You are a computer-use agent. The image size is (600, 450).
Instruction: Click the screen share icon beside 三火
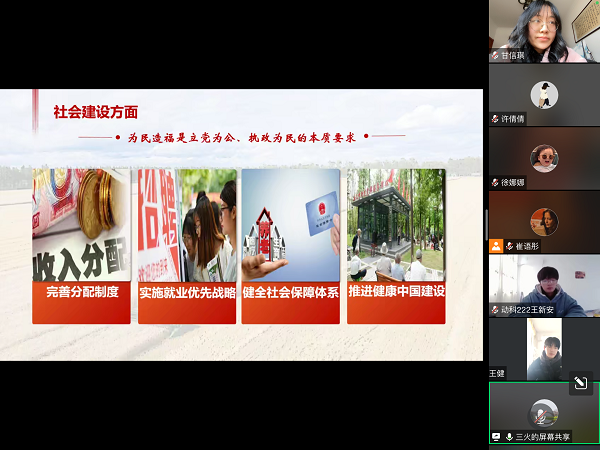click(496, 437)
